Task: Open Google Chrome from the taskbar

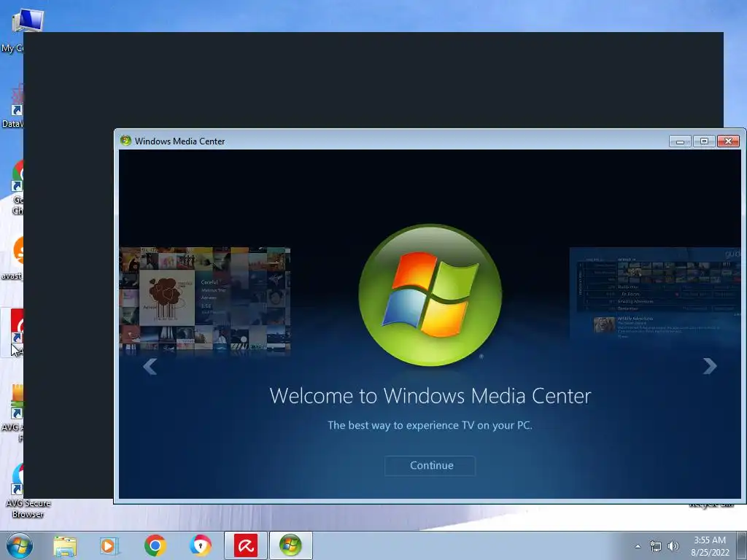Action: pos(155,545)
